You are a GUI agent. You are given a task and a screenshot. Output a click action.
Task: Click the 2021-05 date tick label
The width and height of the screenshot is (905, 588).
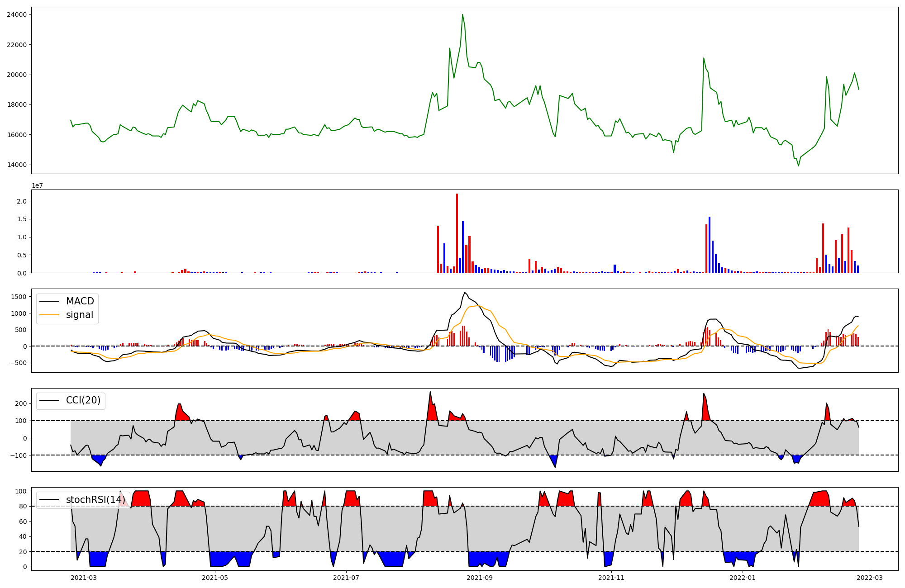pos(215,578)
